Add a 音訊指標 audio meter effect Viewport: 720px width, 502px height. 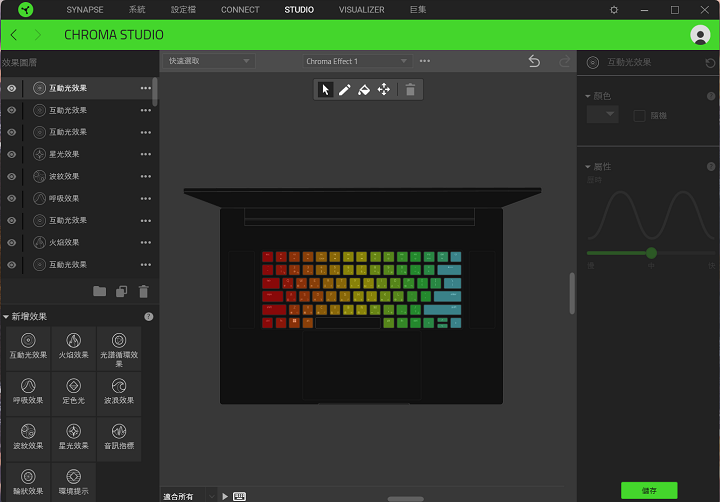point(119,438)
